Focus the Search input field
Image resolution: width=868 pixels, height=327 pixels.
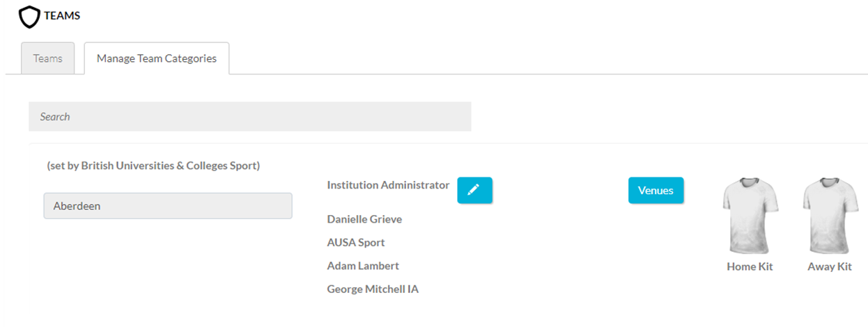pos(250,117)
